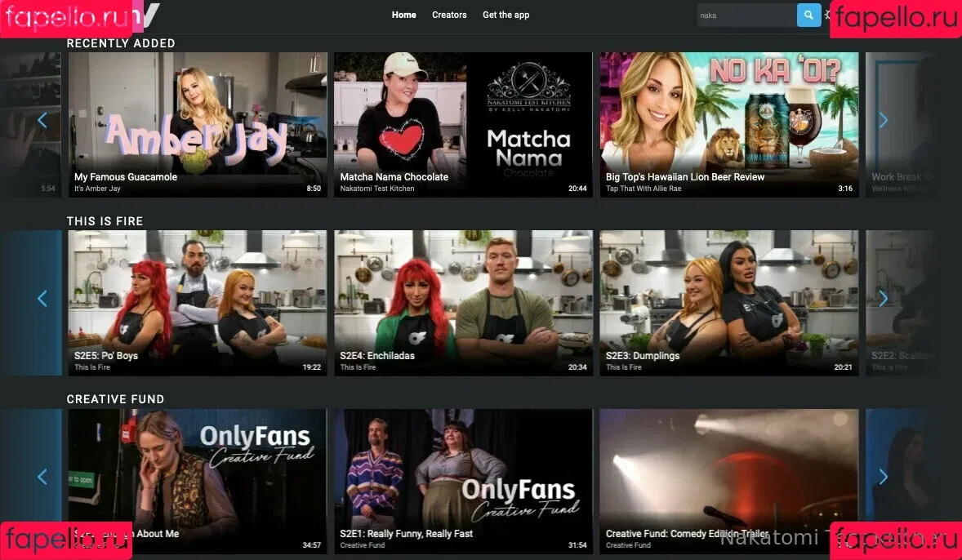Click the 20:21 duration on Dumplings episode
Image resolution: width=962 pixels, height=560 pixels.
coord(843,367)
